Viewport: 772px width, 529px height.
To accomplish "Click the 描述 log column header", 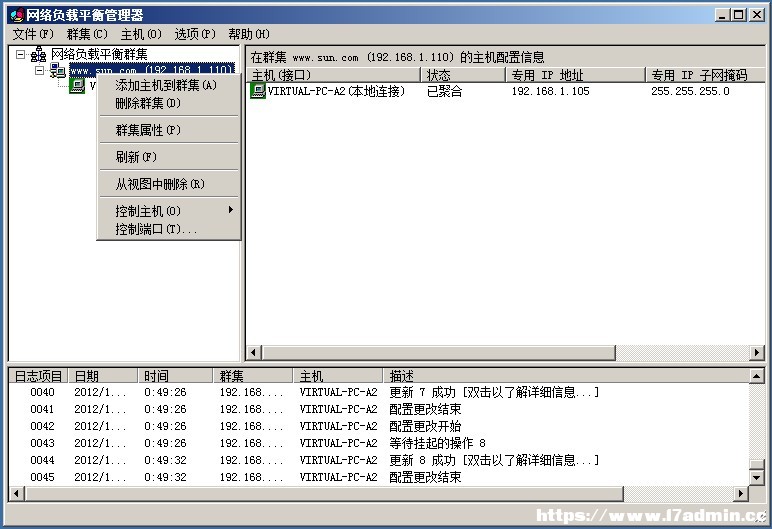I will 566,376.
